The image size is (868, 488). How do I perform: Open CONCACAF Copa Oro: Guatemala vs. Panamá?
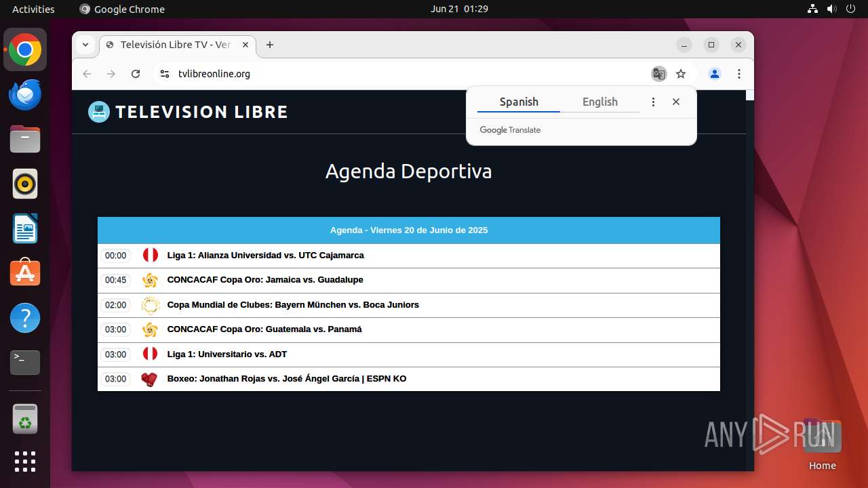tap(264, 329)
